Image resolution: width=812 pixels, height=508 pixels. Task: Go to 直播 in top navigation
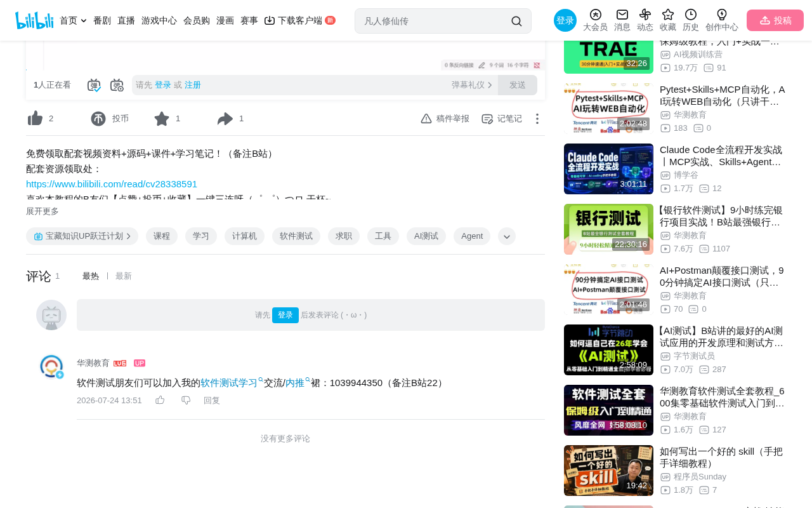126,20
